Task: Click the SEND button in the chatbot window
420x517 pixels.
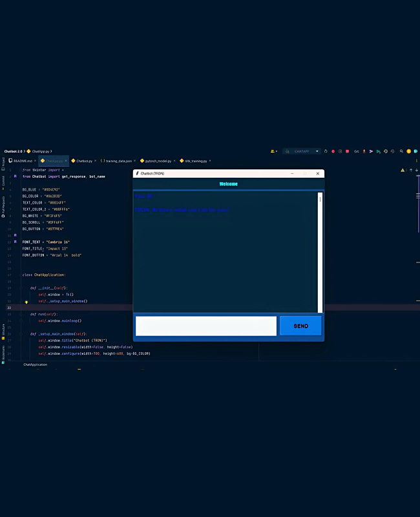Action: click(x=300, y=326)
